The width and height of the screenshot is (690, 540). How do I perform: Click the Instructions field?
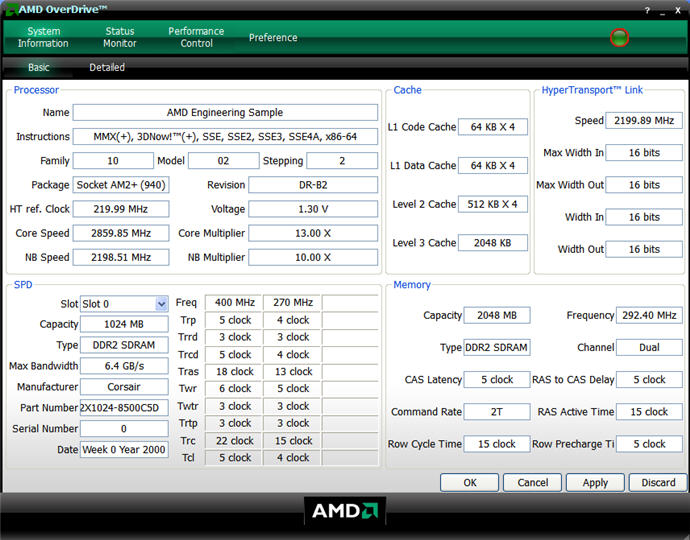[225, 136]
